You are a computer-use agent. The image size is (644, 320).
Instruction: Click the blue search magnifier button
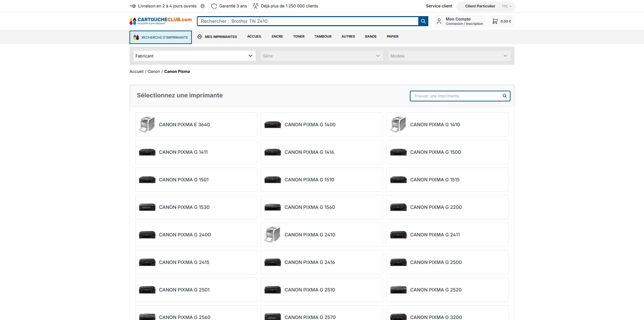click(423, 21)
